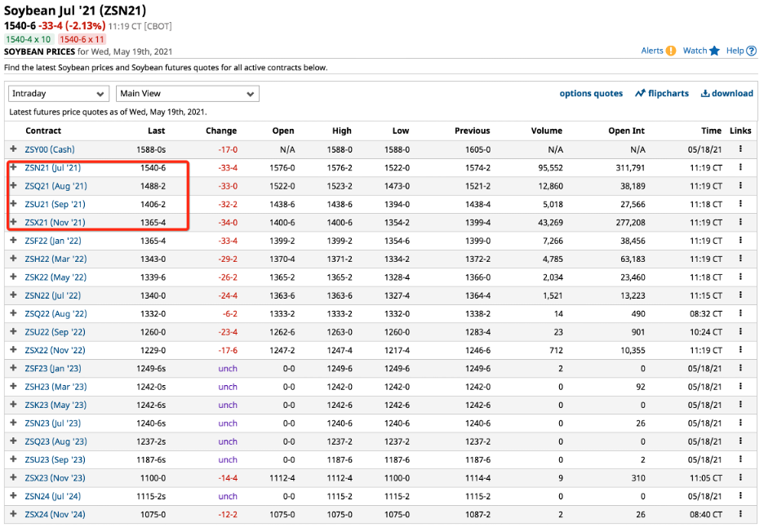Viewport: 764px width, 532px height.
Task: Expand the ZSN21 (Jul '21) row
Action: tap(14, 167)
